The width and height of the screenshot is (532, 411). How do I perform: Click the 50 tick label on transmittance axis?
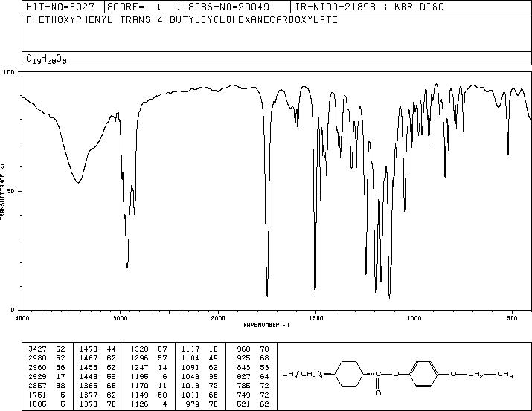pos(12,191)
